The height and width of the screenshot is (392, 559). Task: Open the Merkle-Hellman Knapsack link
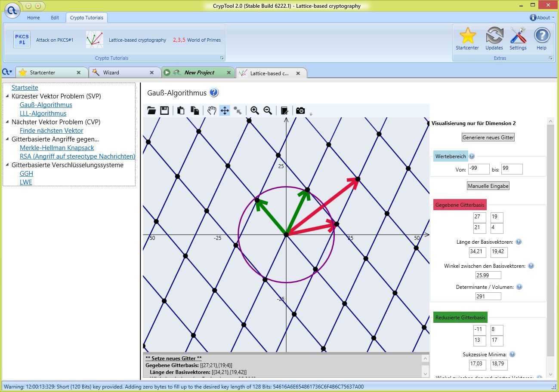pyautogui.click(x=57, y=148)
